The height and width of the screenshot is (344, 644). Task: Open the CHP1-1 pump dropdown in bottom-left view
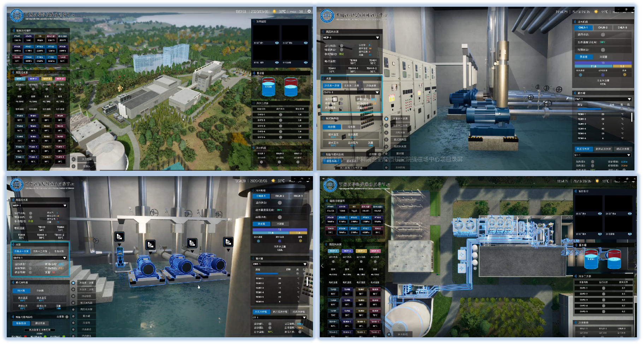[x=64, y=258]
